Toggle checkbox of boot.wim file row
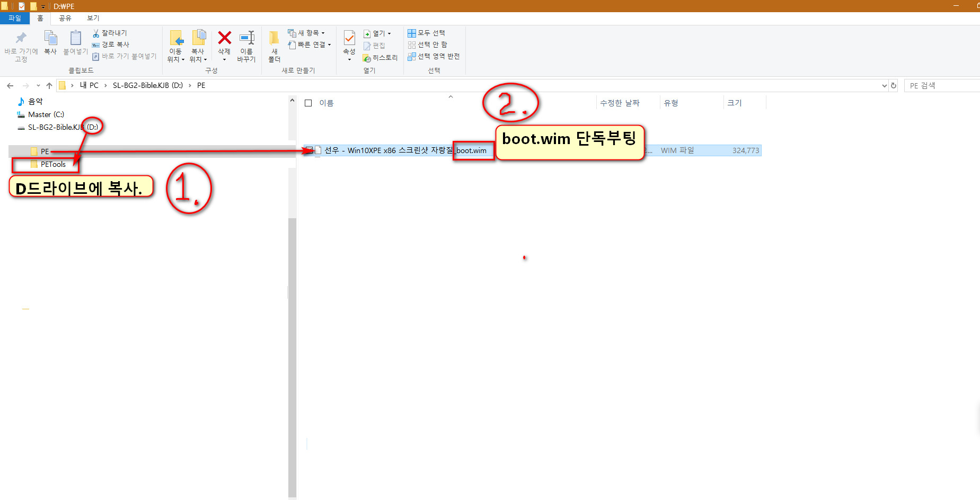Viewport: 980px width, 500px height. click(x=308, y=150)
